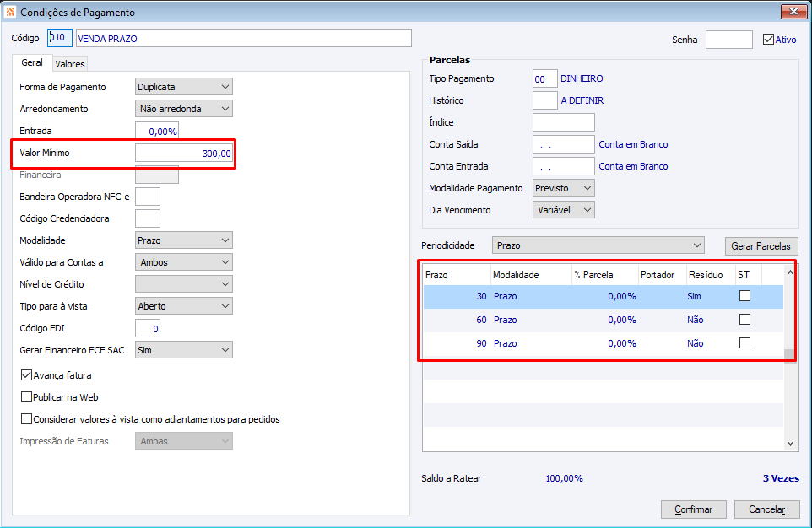
Task: Tick ST checkbox in the 90 Prazo row
Action: 744,342
